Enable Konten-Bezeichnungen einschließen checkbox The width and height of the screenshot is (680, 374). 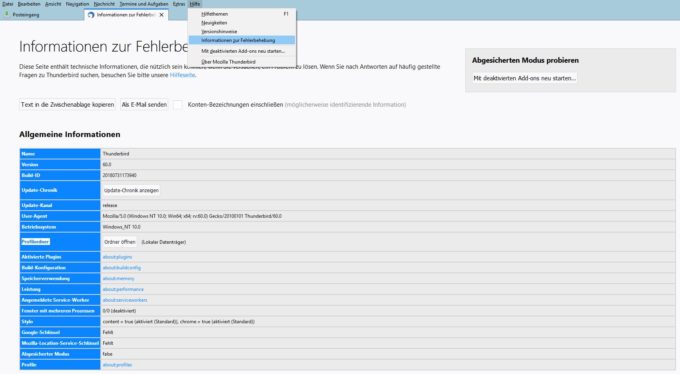point(178,105)
